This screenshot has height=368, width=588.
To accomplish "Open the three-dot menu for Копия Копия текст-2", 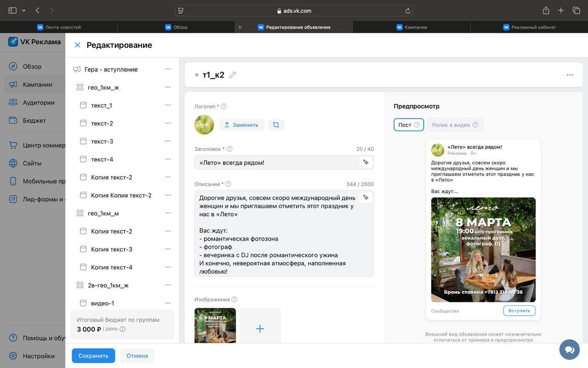I will [x=168, y=195].
